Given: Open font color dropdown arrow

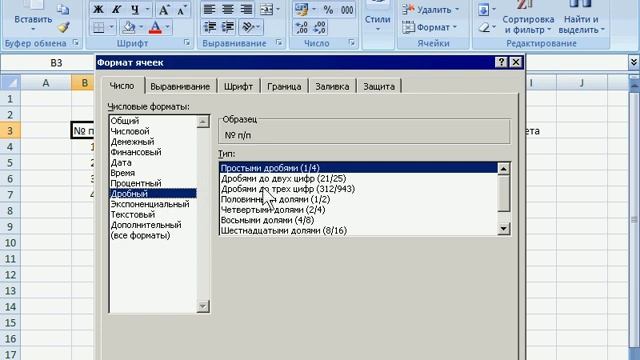Looking at the screenshot, I should coord(167,27).
